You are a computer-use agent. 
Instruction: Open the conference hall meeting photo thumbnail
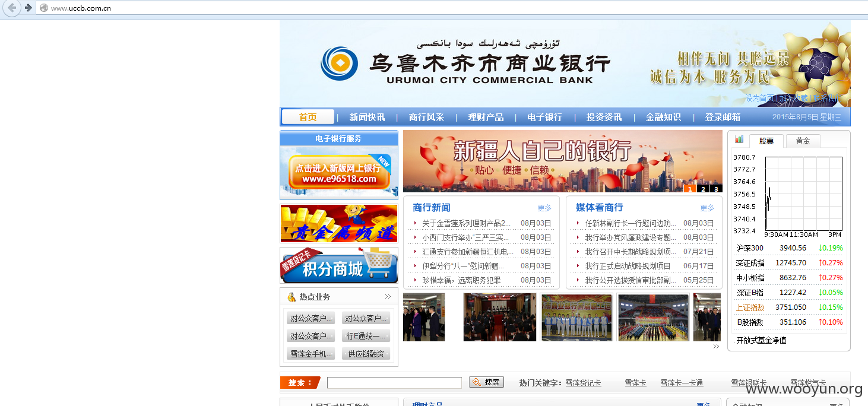(499, 317)
